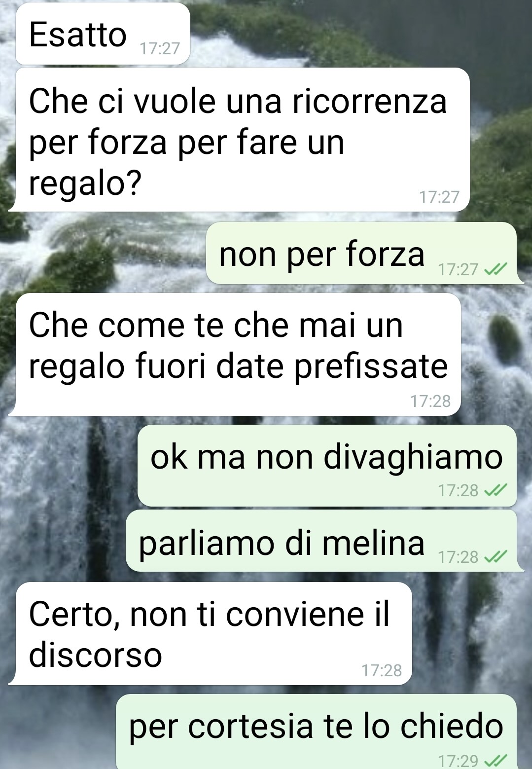Image resolution: width=532 pixels, height=769 pixels.
Task: Tap the 'non per forza' sent message
Action: (364, 253)
